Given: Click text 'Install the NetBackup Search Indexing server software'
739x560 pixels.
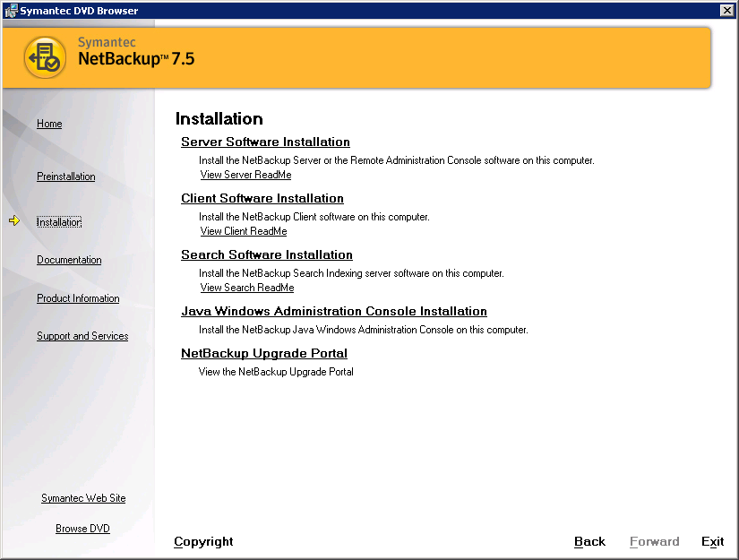Looking at the screenshot, I should coord(314,273).
